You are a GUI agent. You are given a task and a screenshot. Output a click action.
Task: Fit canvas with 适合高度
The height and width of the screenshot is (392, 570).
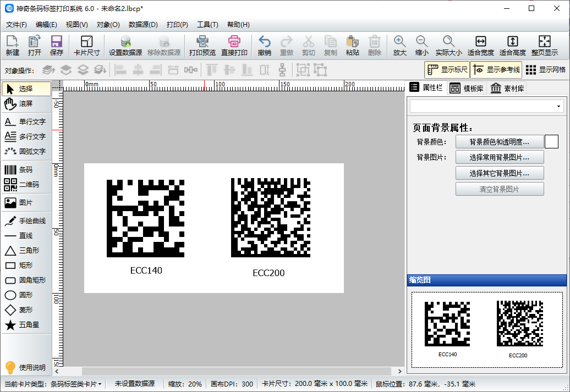[x=513, y=46]
